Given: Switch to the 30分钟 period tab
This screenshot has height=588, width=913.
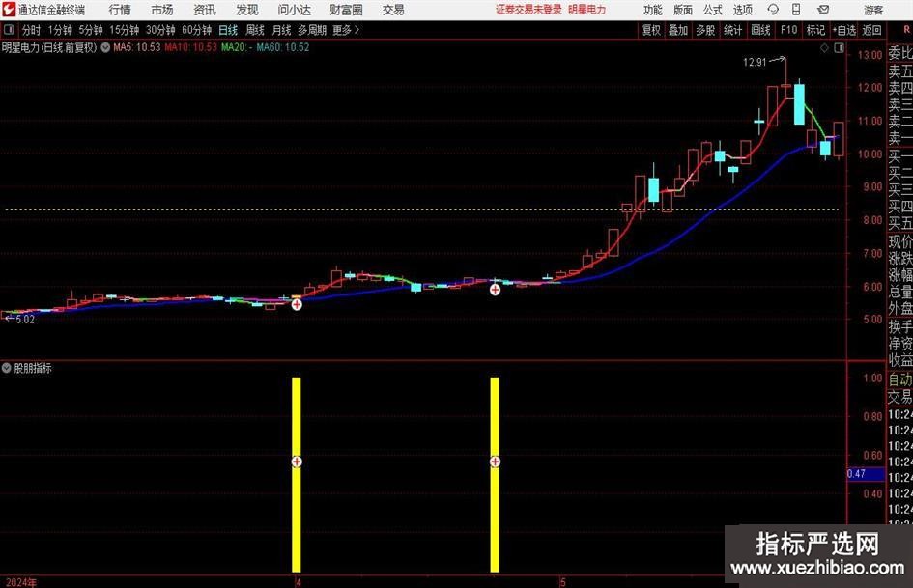Looking at the screenshot, I should point(160,30).
